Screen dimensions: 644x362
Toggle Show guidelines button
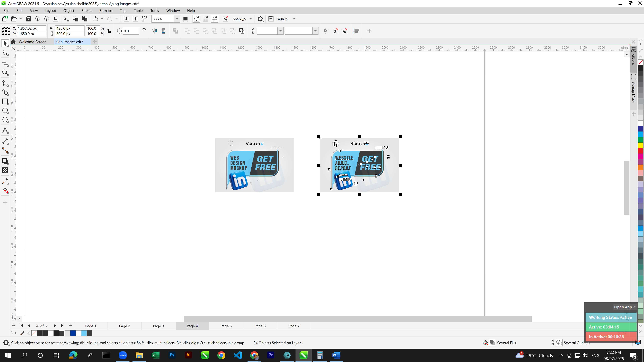214,19
